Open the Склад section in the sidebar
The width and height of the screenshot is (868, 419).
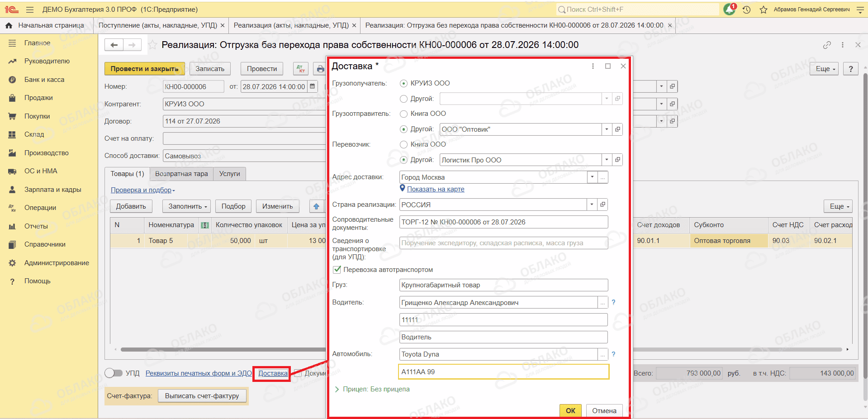point(34,134)
